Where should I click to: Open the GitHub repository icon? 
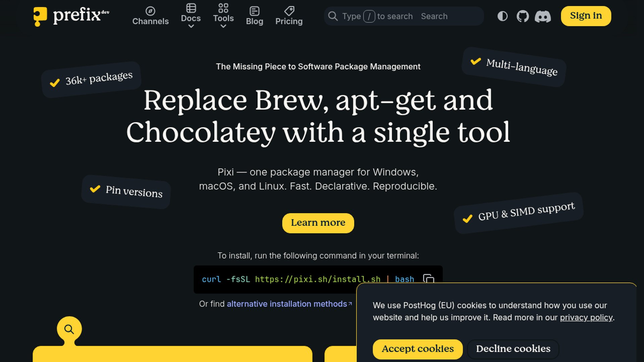tap(523, 16)
